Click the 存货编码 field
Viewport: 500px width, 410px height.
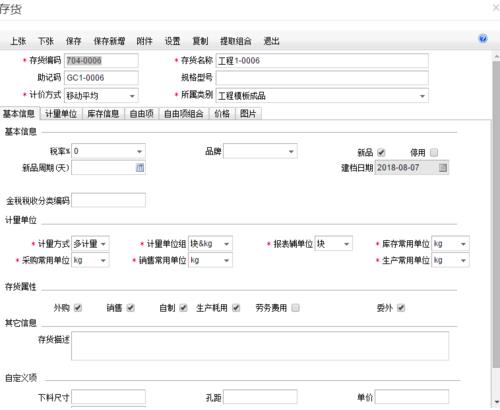click(101, 61)
